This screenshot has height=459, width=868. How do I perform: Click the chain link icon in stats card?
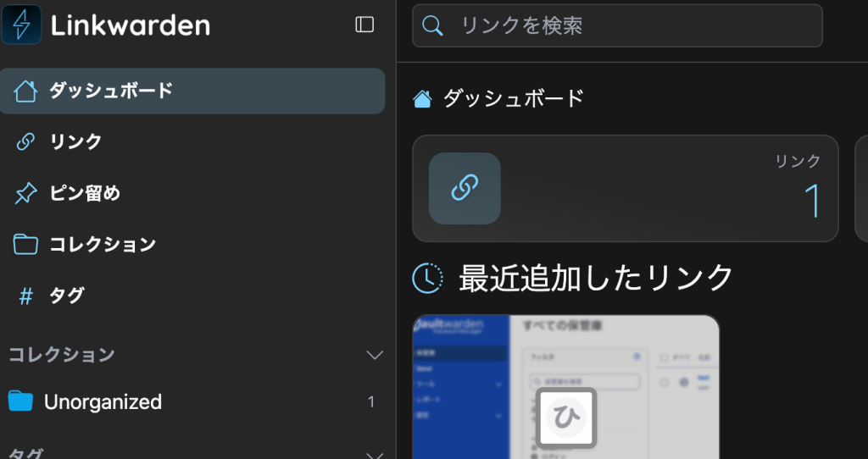click(465, 189)
